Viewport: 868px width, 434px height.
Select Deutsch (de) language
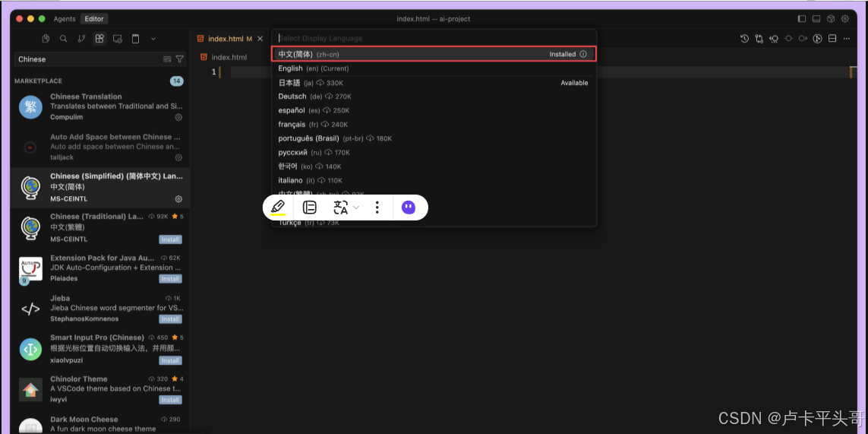[x=434, y=97]
